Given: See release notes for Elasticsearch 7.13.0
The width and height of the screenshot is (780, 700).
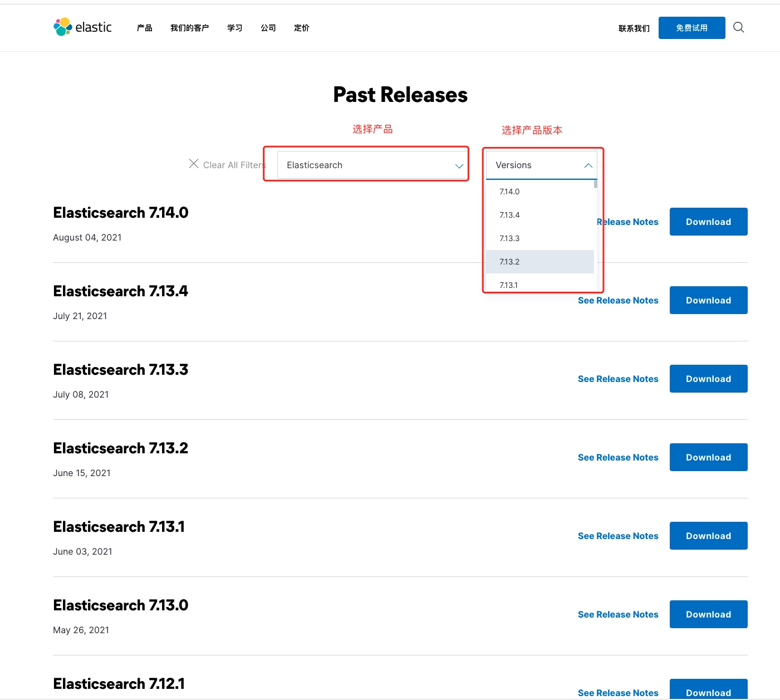Looking at the screenshot, I should click(x=618, y=614).
